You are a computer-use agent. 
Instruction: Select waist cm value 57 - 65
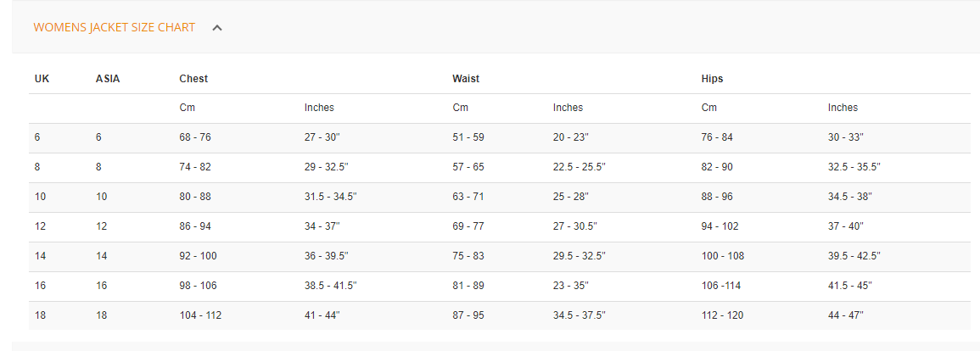(468, 167)
